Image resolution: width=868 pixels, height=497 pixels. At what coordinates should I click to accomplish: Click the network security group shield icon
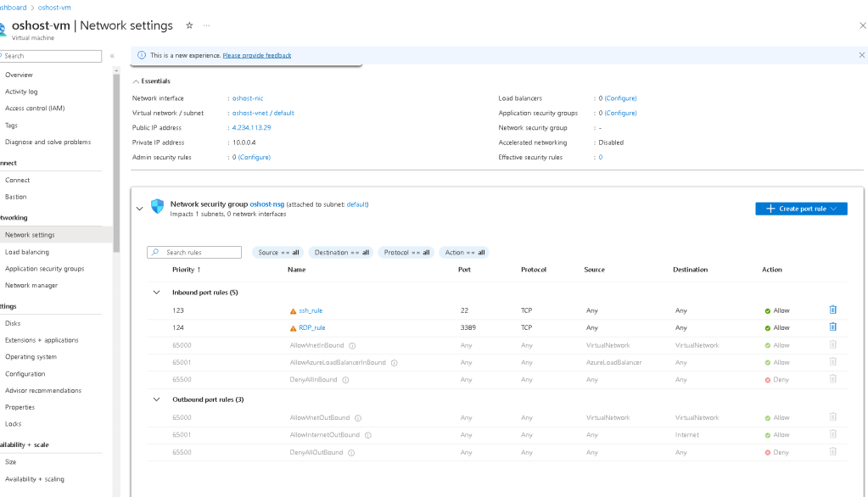tap(157, 206)
